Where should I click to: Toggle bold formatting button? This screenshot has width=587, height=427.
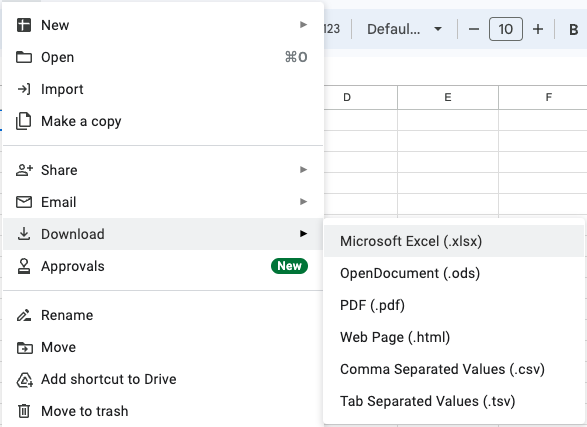tap(574, 29)
